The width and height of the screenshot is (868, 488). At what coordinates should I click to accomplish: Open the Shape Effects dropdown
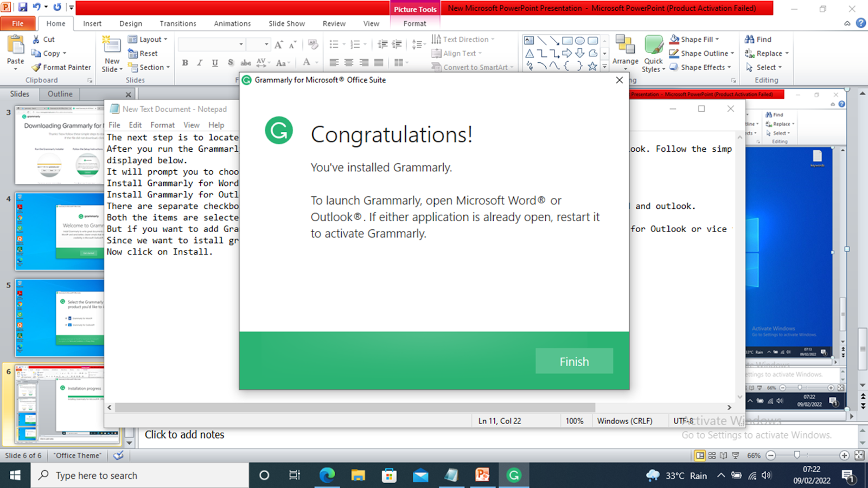(700, 67)
